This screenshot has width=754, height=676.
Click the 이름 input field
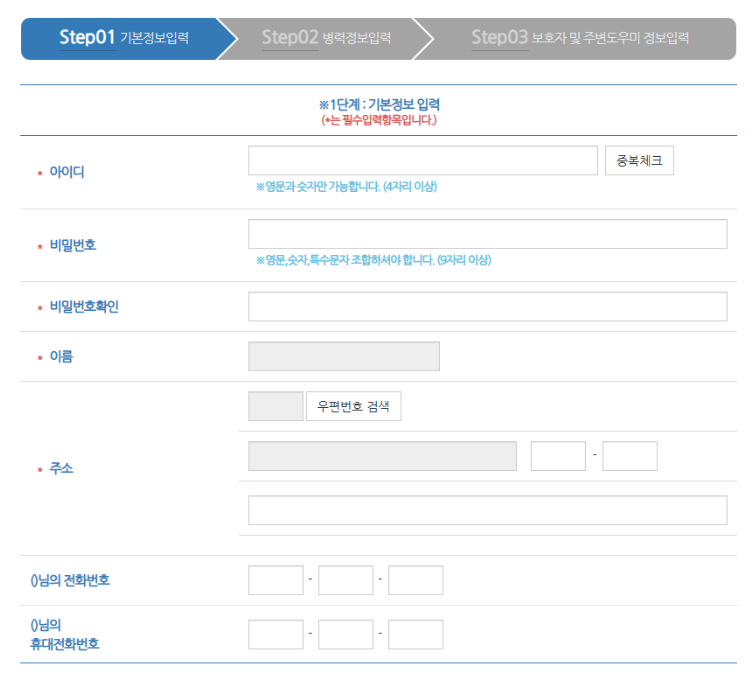pyautogui.click(x=344, y=356)
